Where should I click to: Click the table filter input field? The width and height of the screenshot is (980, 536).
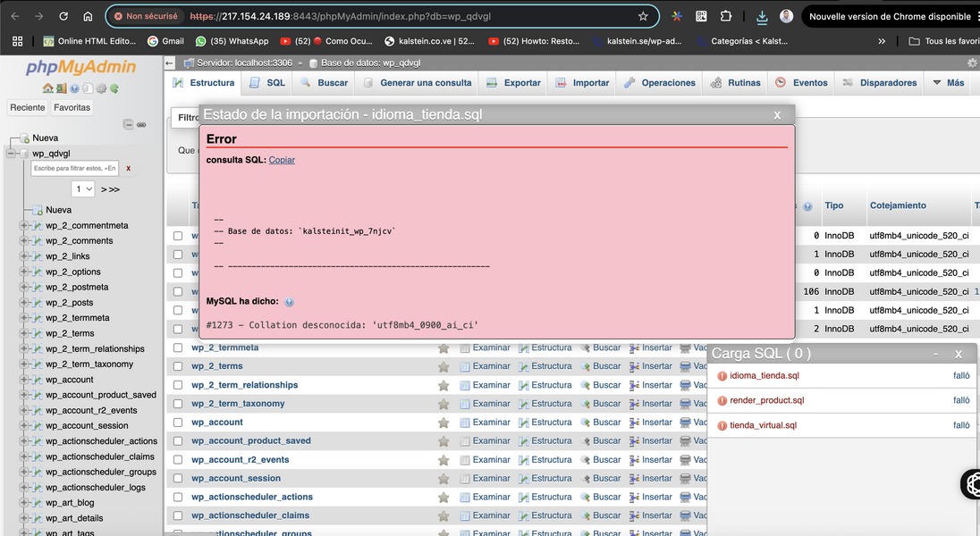[x=74, y=168]
